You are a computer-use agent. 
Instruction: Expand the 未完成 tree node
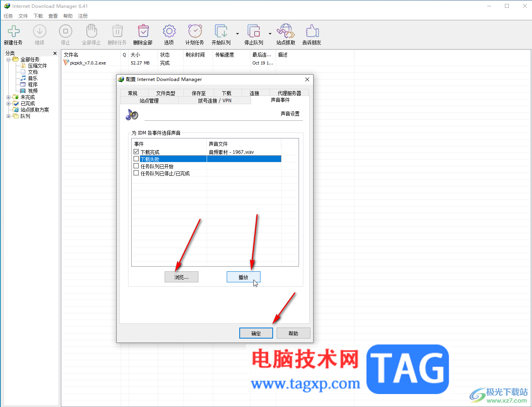pos(9,97)
